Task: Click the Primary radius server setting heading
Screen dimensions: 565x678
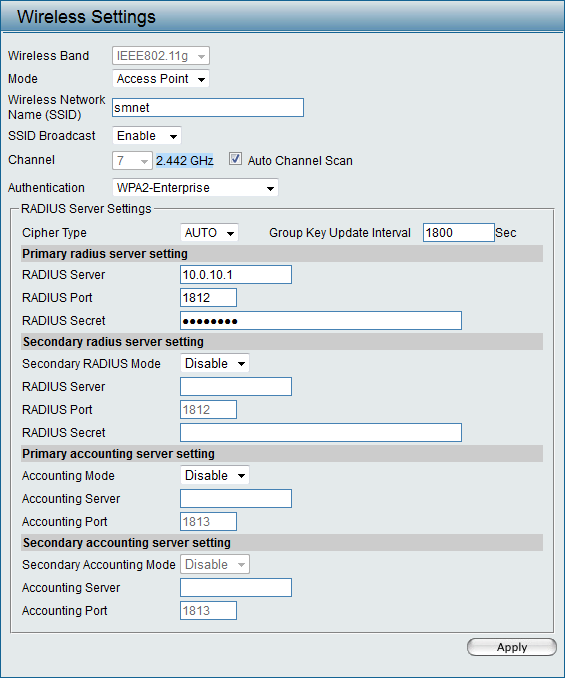Action: pyautogui.click(x=105, y=254)
